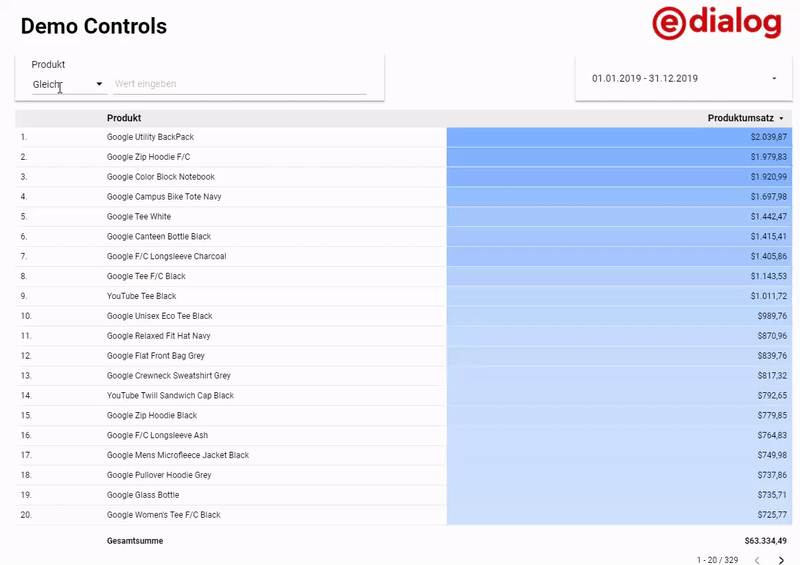
Task: Select Google Relaxed Fit Hat Navy
Action: pos(158,336)
